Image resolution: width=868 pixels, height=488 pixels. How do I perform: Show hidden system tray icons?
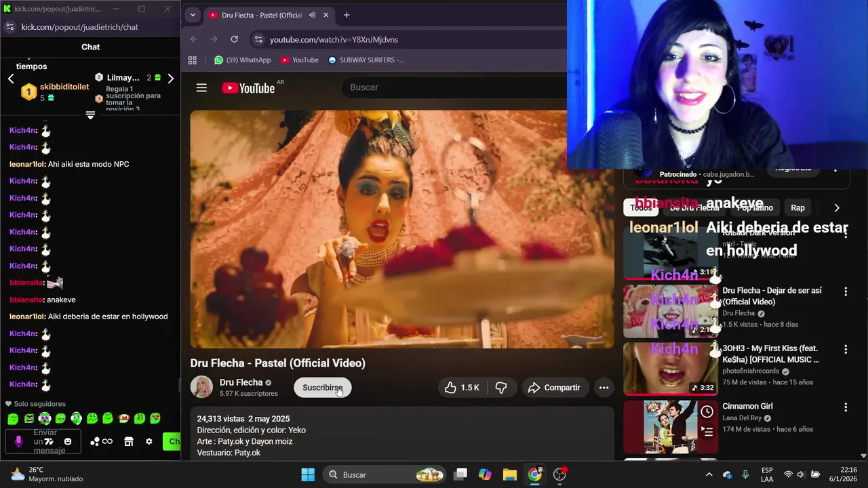709,474
